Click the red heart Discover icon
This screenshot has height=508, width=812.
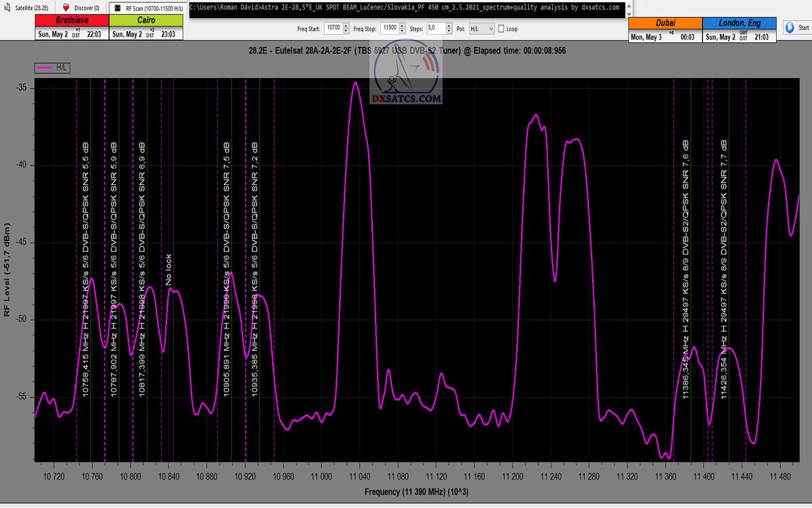(66, 7)
